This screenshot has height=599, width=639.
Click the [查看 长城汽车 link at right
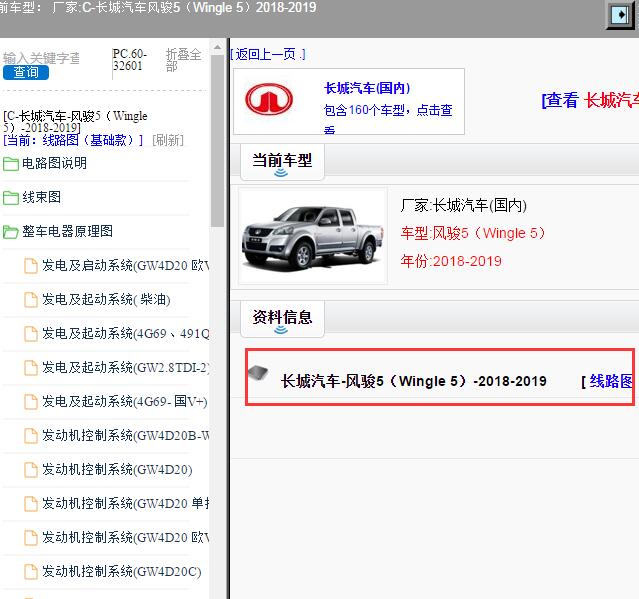590,100
